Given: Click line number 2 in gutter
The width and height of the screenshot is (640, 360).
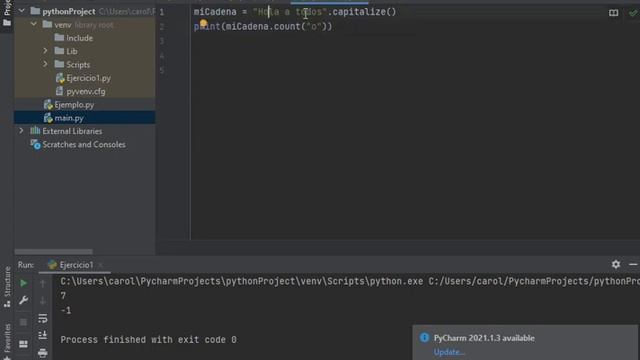Looking at the screenshot, I should point(162,27).
